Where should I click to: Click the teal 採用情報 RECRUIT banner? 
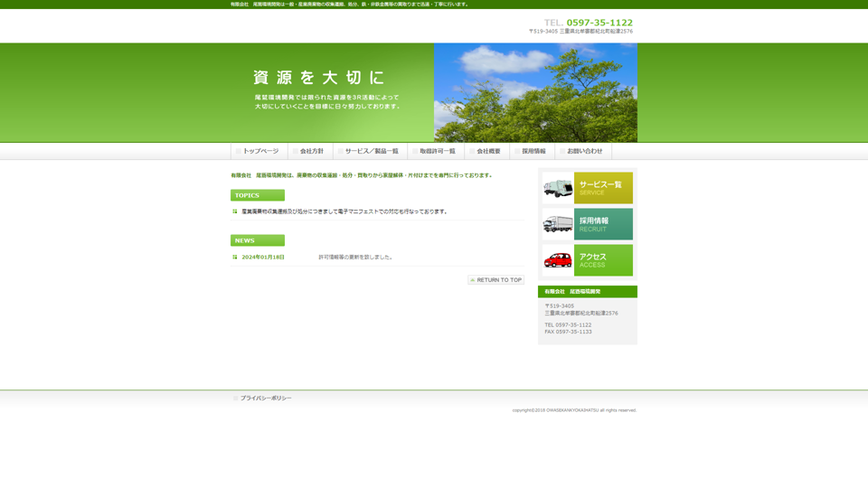click(x=603, y=224)
